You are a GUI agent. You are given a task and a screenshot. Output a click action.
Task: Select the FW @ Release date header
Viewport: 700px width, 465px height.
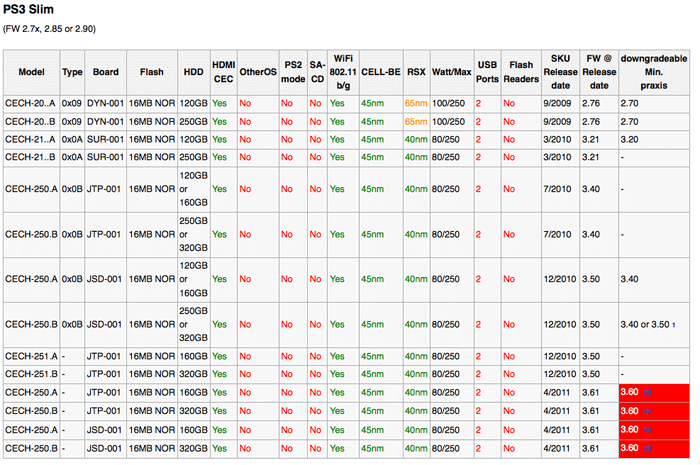[x=597, y=72]
